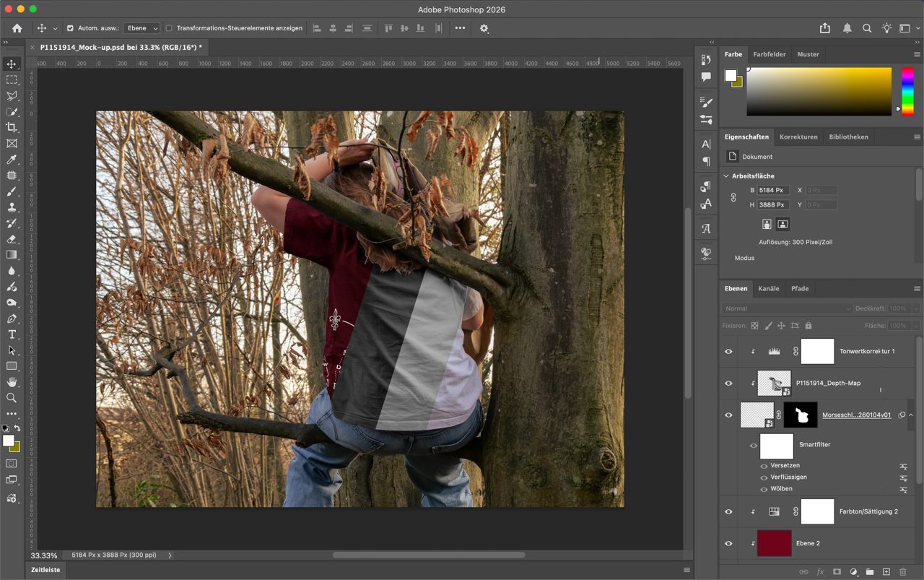Screen dimensions: 924x580
Task: Select the Hand tool
Action: [12, 382]
